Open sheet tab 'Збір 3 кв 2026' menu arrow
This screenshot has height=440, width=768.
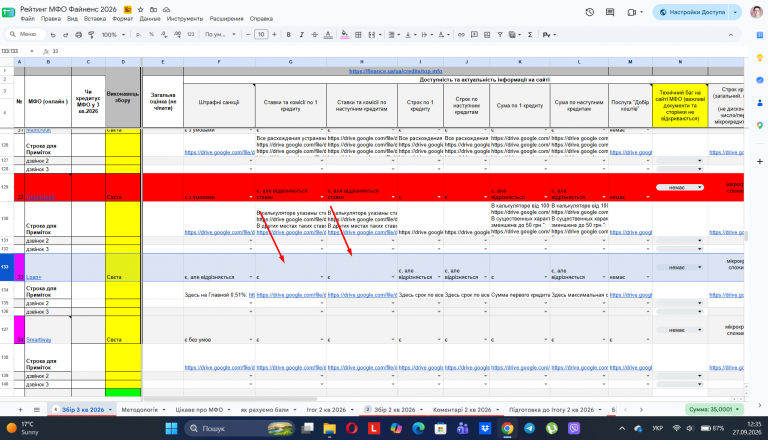(x=110, y=410)
